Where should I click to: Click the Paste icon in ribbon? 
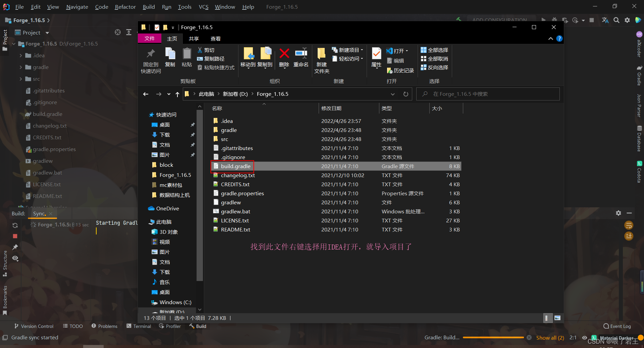point(187,54)
